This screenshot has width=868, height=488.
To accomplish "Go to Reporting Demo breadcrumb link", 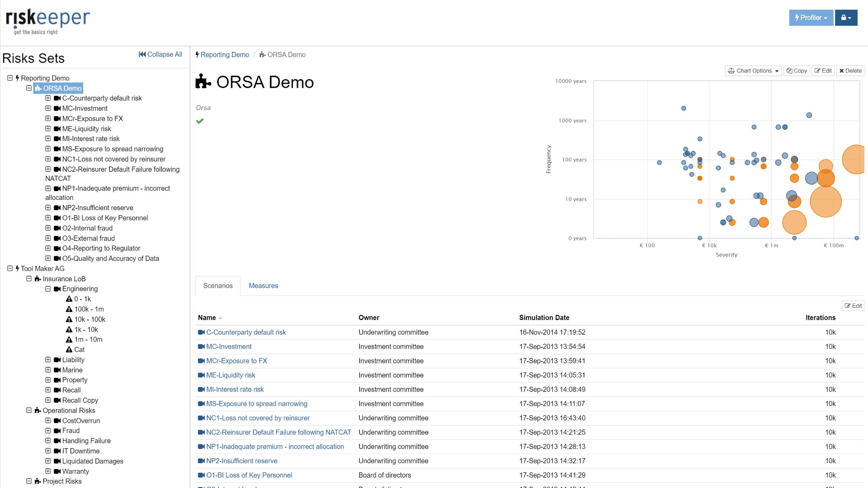I will [224, 55].
